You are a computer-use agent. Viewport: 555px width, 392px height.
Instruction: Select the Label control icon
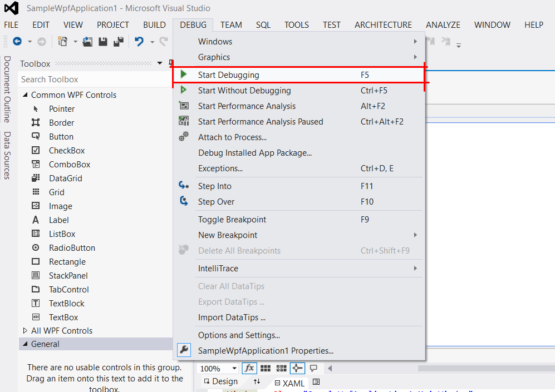[x=36, y=220]
